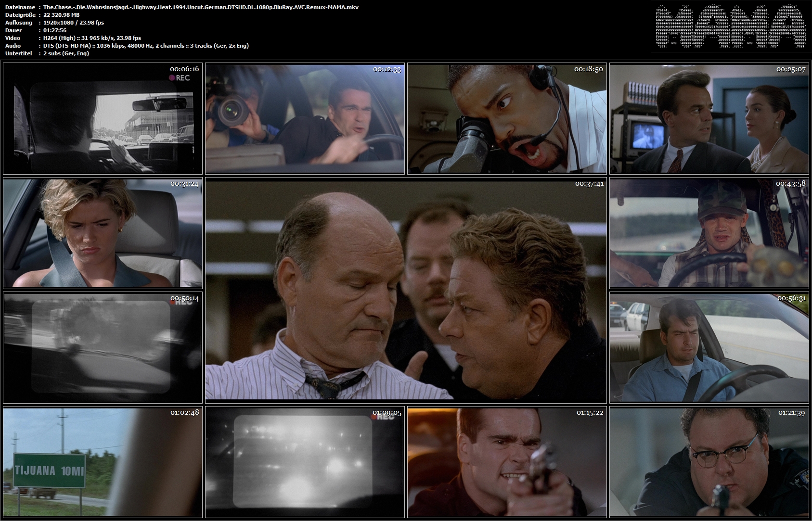
Task: Click the 'Untertitel' label
Action: coord(19,53)
